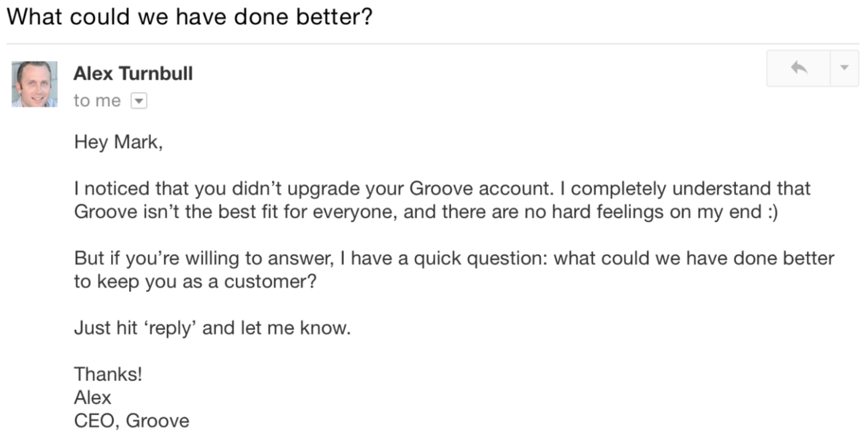Viewport: 868px width, 447px height.
Task: Click the line "to keep you as a customer?"
Action: click(195, 281)
